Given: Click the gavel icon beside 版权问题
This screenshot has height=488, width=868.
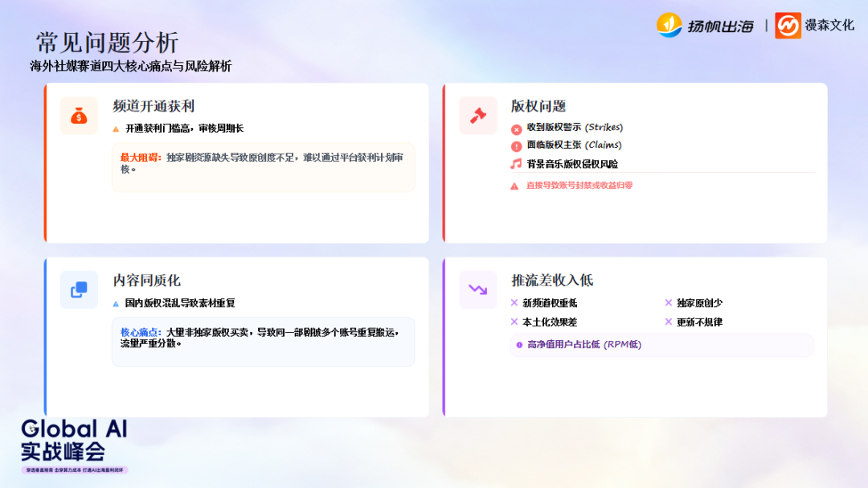Looking at the screenshot, I should [477, 115].
